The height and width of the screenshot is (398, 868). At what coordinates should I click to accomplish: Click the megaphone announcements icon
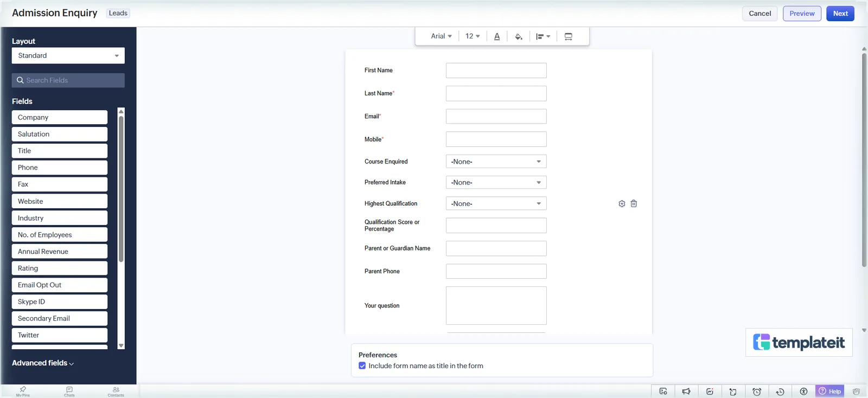[686, 391]
